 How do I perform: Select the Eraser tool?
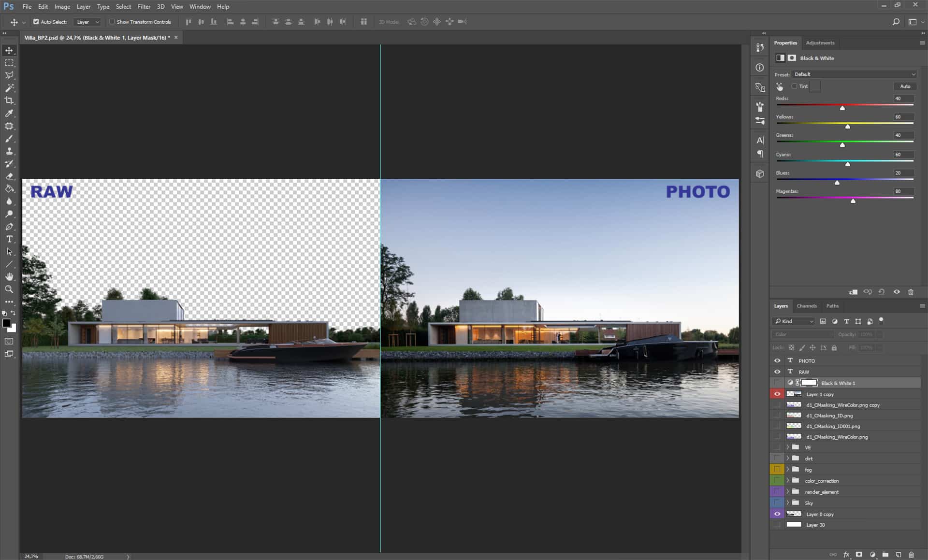point(9,176)
